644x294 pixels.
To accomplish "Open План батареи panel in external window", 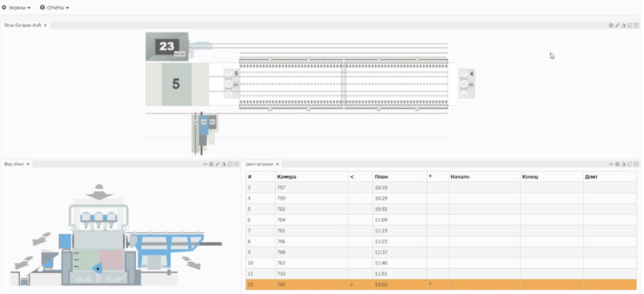I will pos(636,25).
